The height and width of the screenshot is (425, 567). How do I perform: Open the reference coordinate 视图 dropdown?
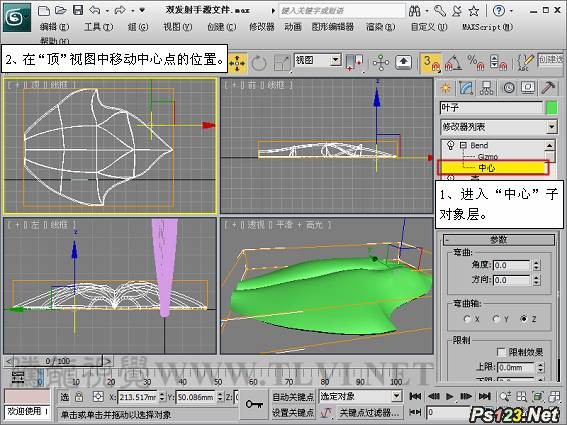318,60
